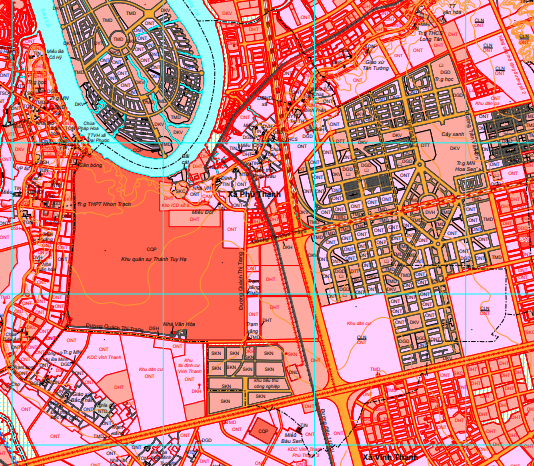The image size is (534, 466).
Task: Select the Khu quân sự Thành Tuy Hạ label
Action: pyautogui.click(x=154, y=259)
